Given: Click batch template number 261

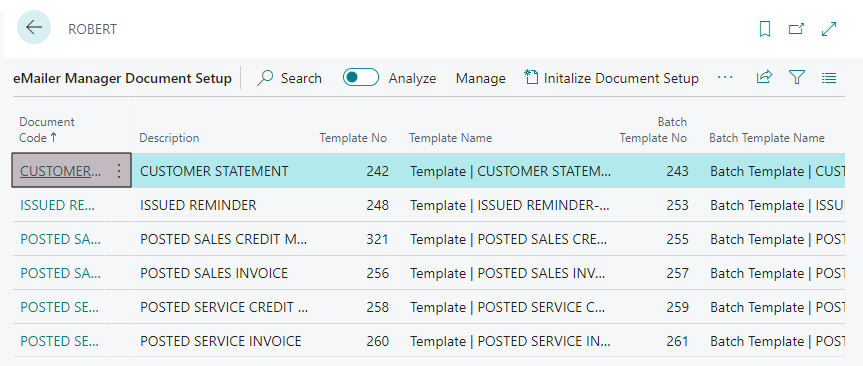Looking at the screenshot, I should (x=677, y=341).
